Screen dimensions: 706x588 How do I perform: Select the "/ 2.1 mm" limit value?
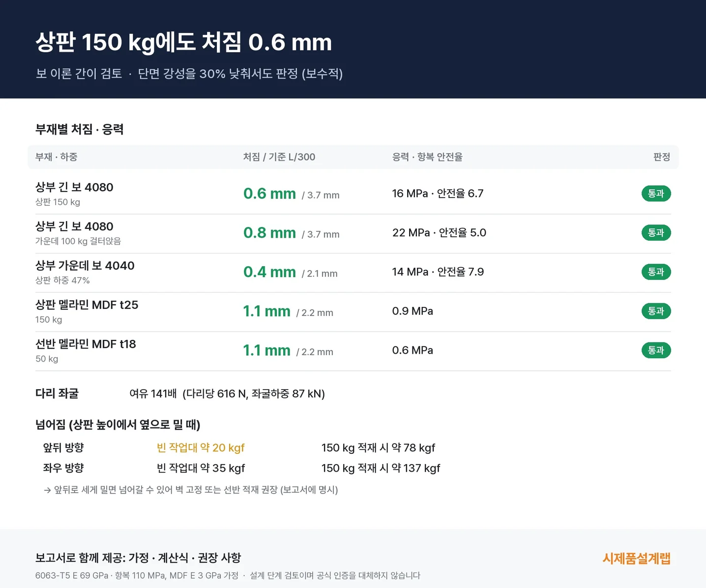(320, 274)
